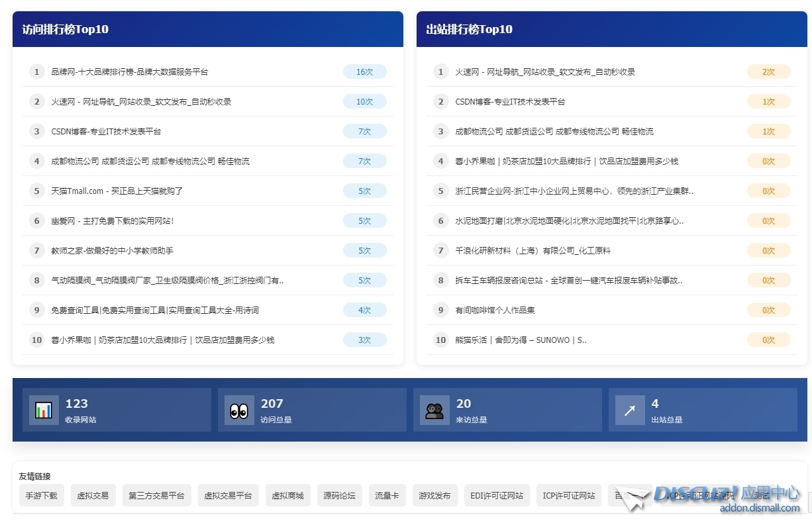Screen dimensions: 812x525
Task: Click the 来访总量 people icon
Action: 434,410
